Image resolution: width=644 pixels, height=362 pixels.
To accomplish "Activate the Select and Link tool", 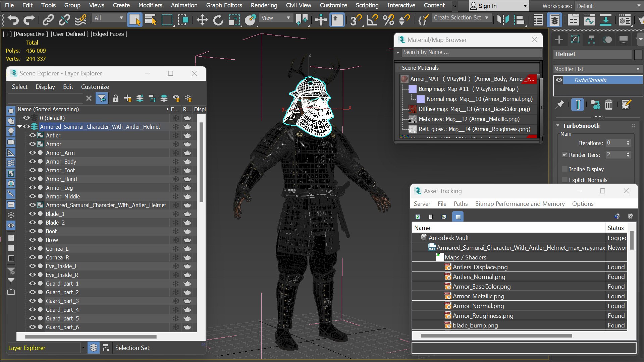I will point(48,20).
